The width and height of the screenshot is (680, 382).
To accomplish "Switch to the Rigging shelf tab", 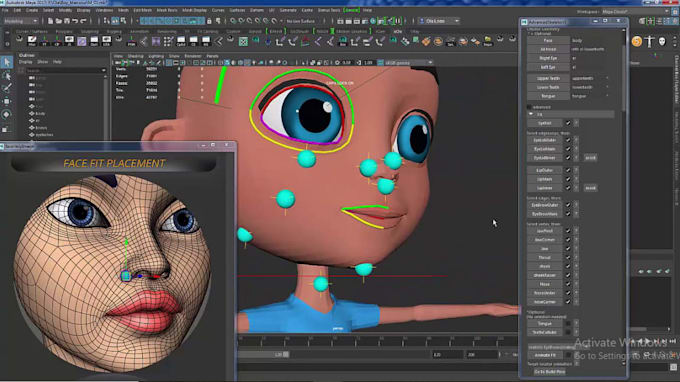I will (x=114, y=32).
